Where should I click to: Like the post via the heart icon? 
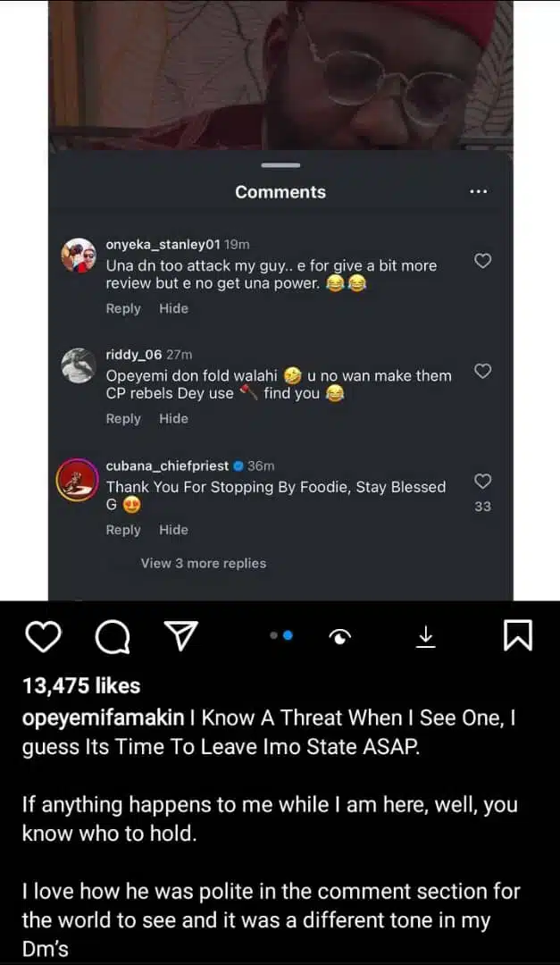pos(43,637)
